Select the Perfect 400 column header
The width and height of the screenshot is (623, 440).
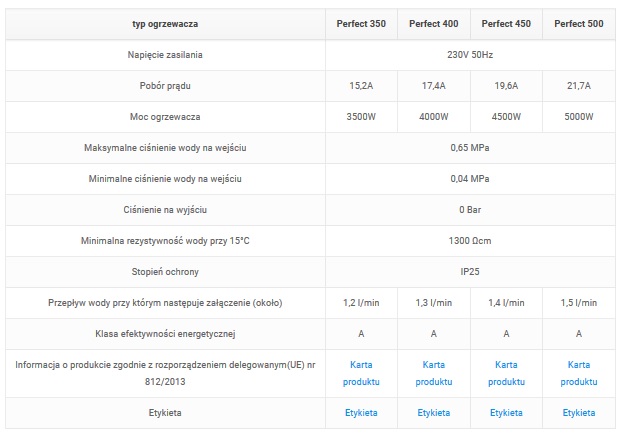tap(434, 23)
